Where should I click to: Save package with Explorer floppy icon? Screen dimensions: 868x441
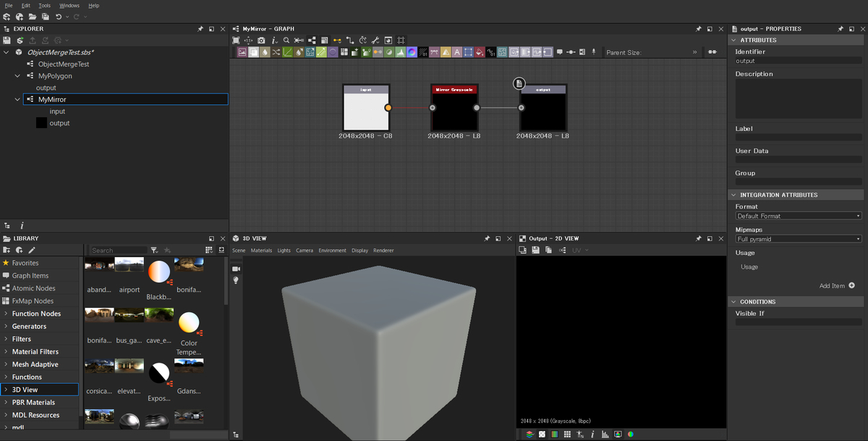(x=7, y=41)
